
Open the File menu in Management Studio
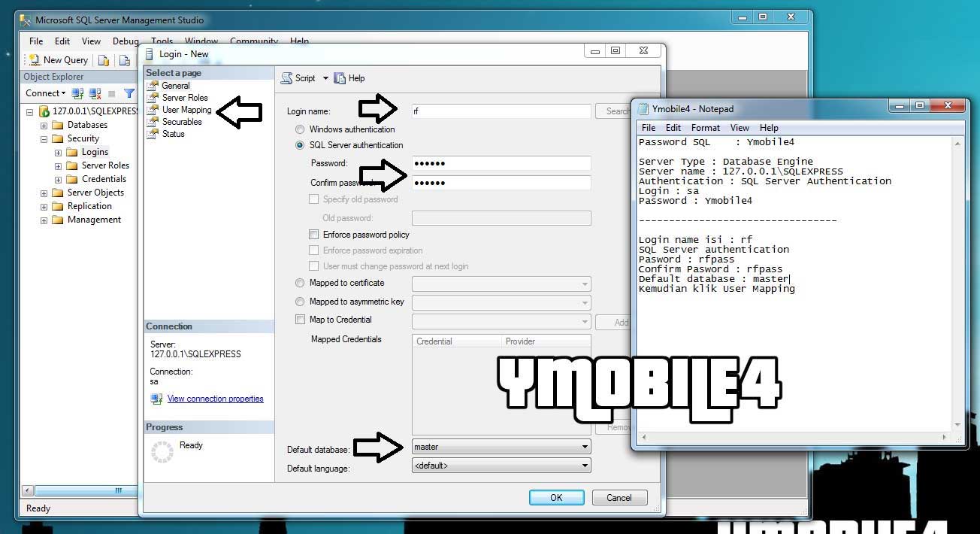click(36, 41)
